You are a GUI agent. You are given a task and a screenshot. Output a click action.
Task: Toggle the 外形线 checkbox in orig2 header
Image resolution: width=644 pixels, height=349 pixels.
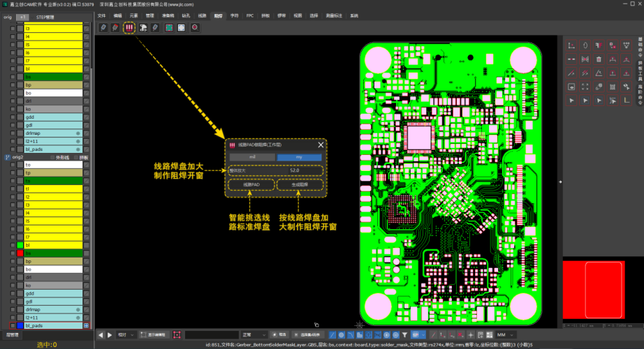click(52, 158)
